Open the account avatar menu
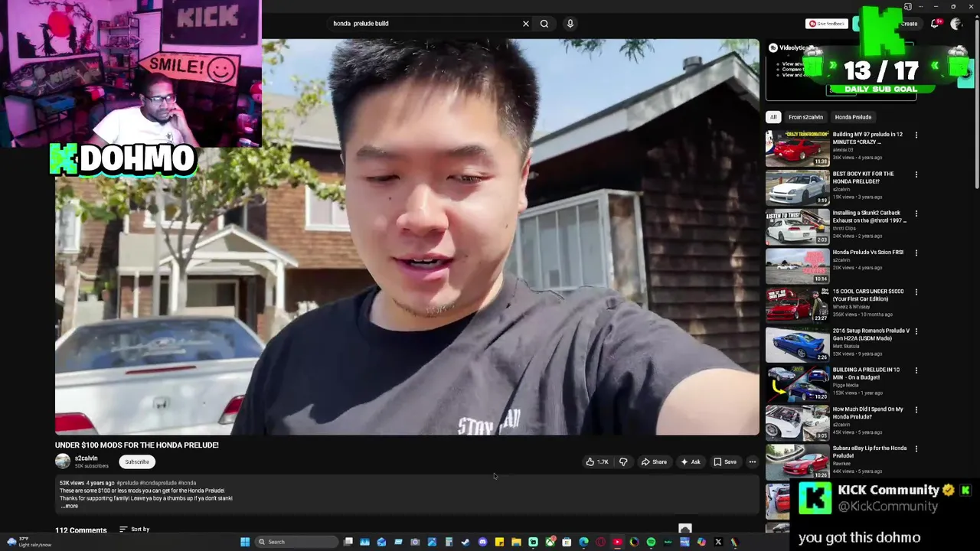 point(955,24)
